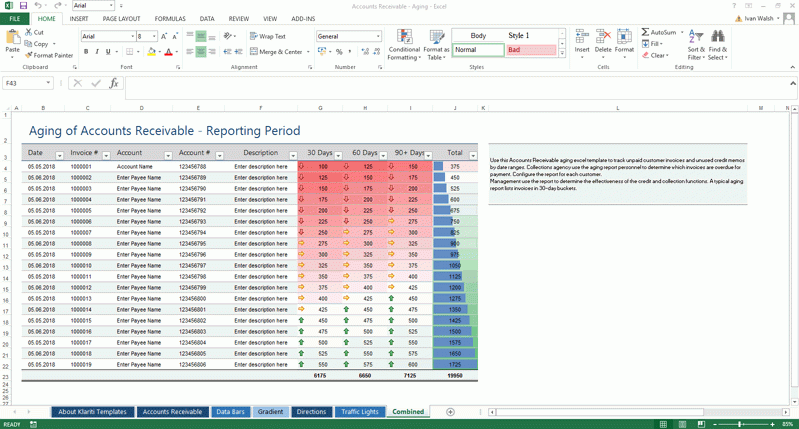The width and height of the screenshot is (799, 429).
Task: Apply bold formatting to the cell
Action: [x=86, y=52]
